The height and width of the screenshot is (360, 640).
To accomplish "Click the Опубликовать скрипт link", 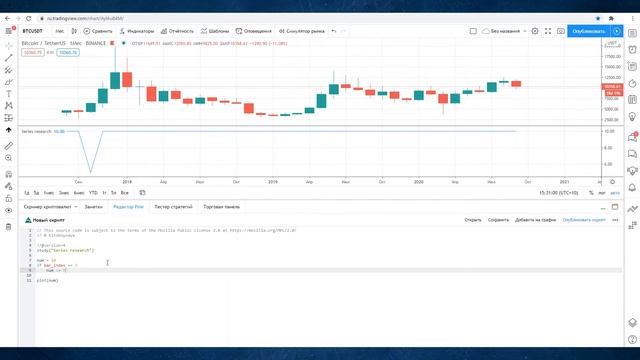I will [584, 220].
